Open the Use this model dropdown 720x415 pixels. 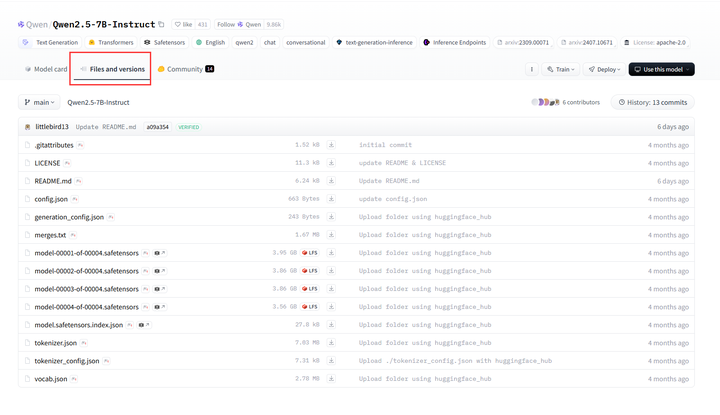(661, 69)
